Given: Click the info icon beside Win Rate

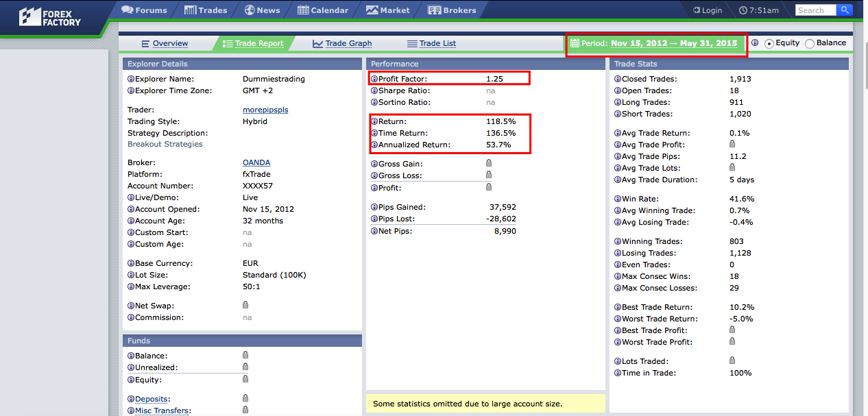Looking at the screenshot, I should 618,199.
